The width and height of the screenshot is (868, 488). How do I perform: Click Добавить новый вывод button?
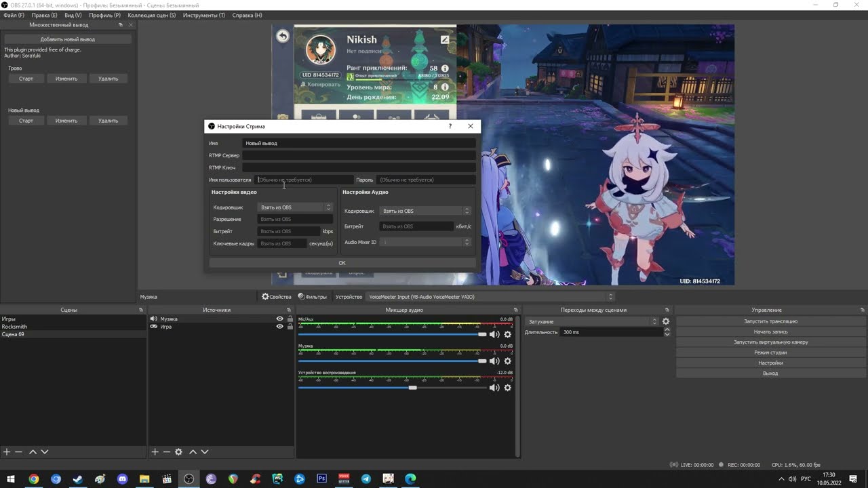pos(68,39)
